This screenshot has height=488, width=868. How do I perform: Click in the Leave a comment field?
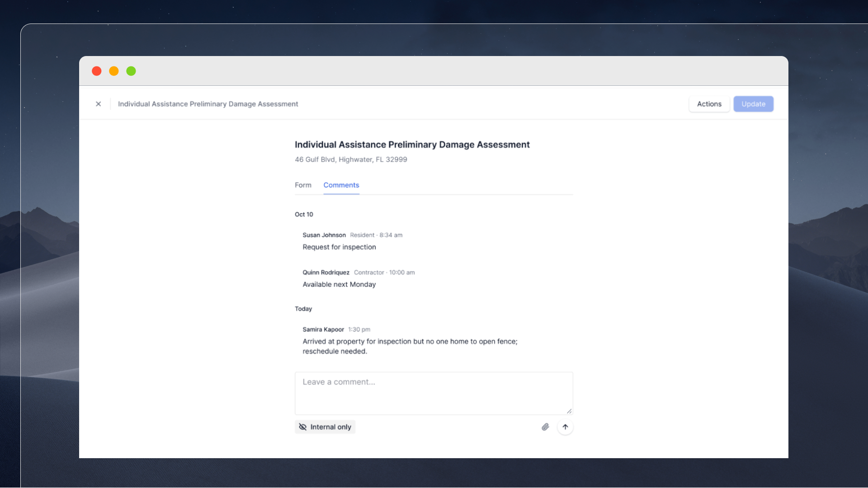(433, 392)
